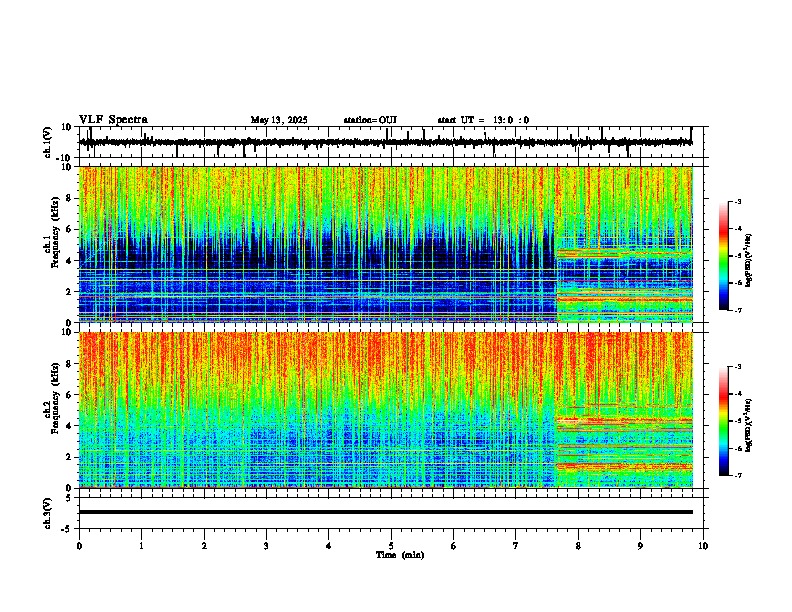The width and height of the screenshot is (792, 612).
Task: Click time axis tick label "9"
Action: pos(640,546)
